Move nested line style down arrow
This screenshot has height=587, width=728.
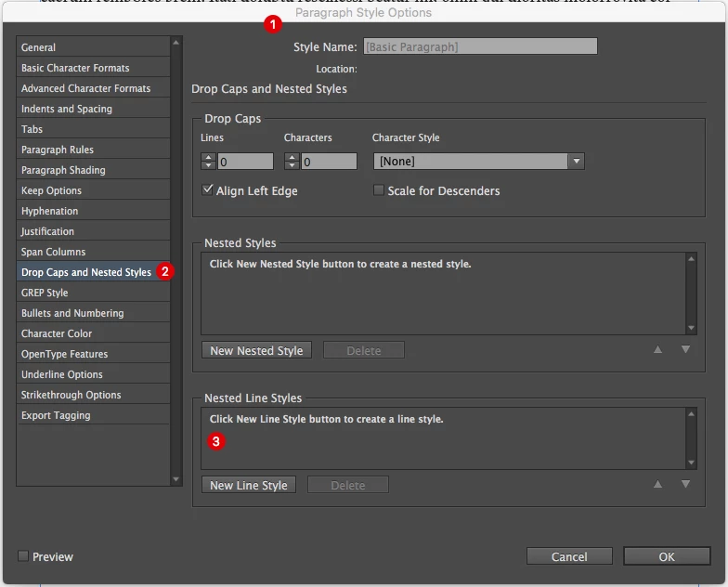coord(685,484)
